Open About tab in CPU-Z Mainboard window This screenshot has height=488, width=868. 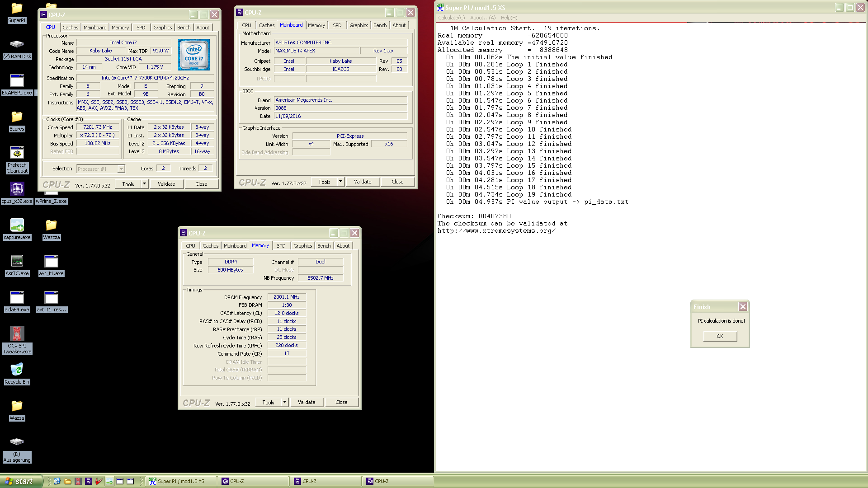tap(399, 25)
